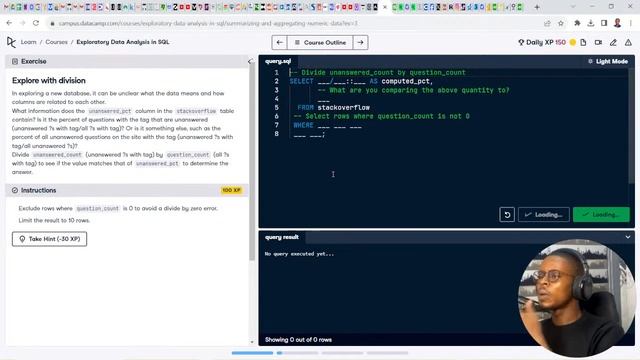640x360 pixels.
Task: Toggle Light Mode in the editor
Action: click(608, 61)
